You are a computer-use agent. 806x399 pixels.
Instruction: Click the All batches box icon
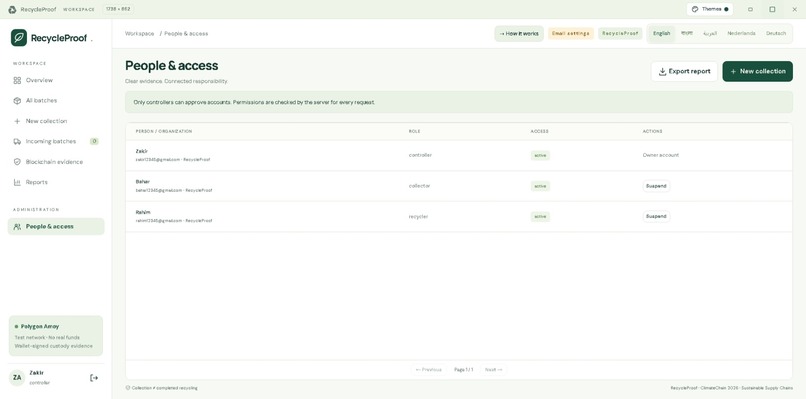tap(17, 101)
